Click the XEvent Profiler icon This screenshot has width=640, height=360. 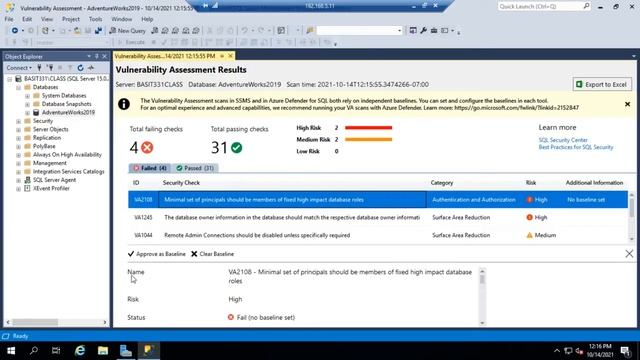(27, 188)
